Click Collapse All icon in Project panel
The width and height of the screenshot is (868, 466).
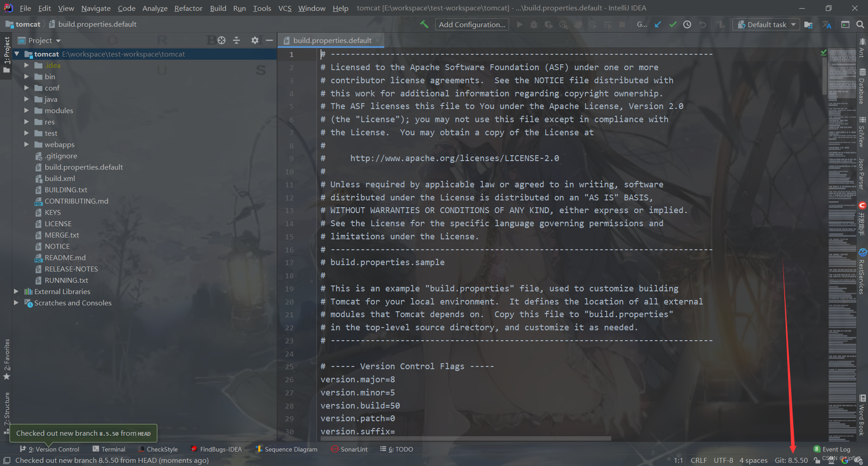point(236,40)
